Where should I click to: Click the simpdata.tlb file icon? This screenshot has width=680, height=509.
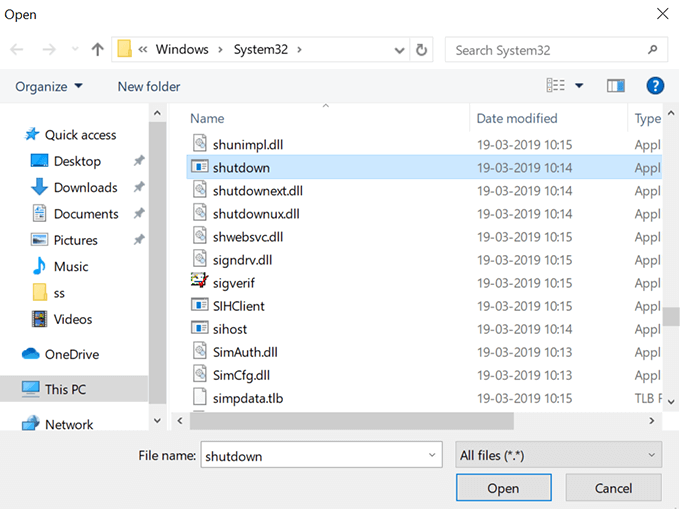point(199,396)
